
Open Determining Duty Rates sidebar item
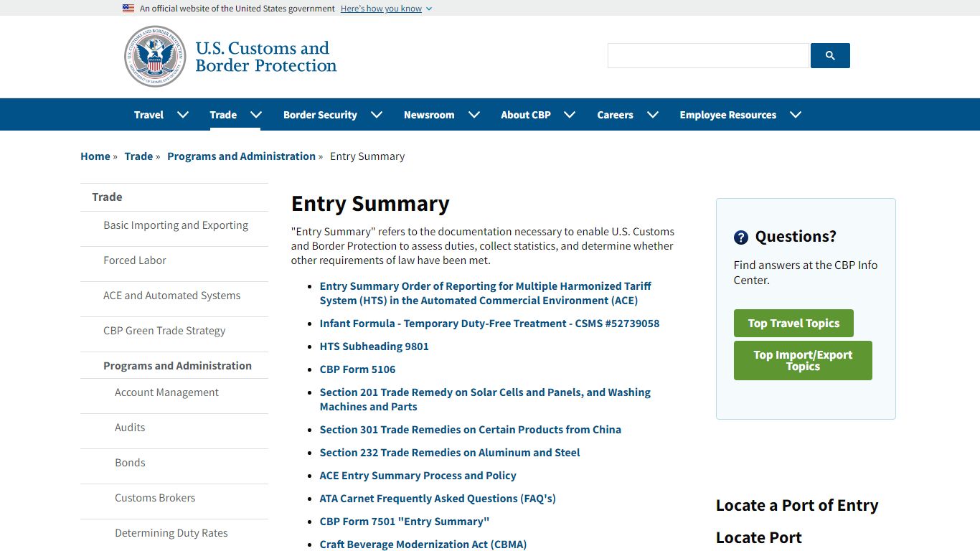point(171,533)
